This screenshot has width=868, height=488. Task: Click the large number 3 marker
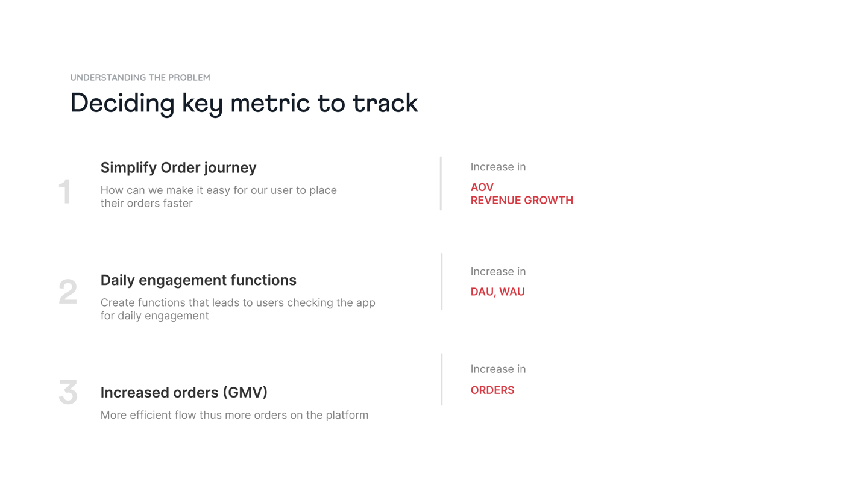68,392
